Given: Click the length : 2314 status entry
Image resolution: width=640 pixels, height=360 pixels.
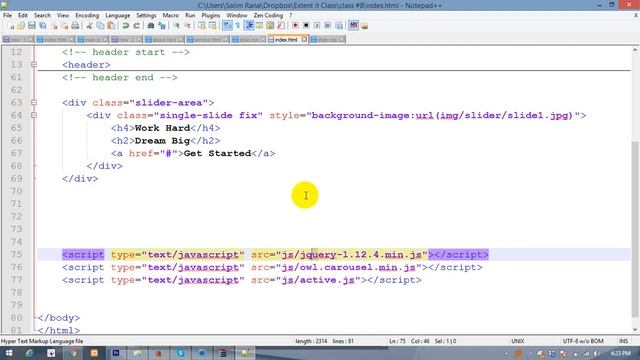Looking at the screenshot, I should (x=311, y=341).
